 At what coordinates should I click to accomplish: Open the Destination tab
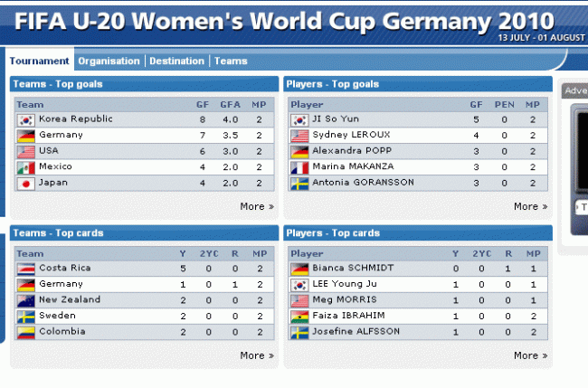pyautogui.click(x=176, y=61)
